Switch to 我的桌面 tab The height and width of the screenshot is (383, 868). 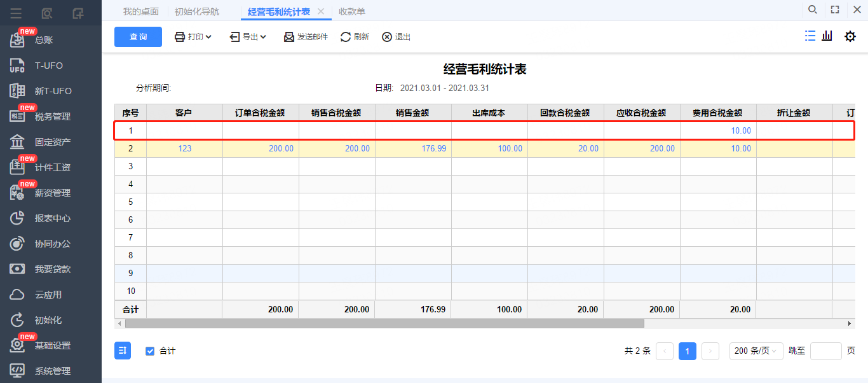(x=141, y=11)
